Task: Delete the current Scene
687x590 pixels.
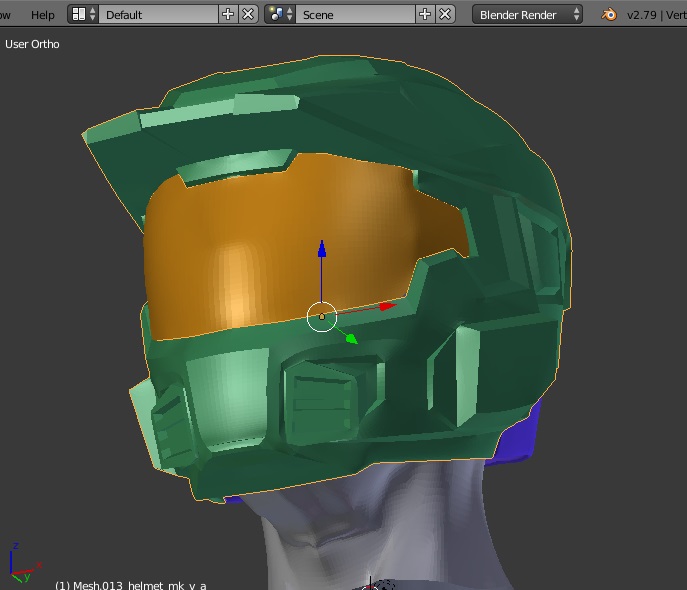Action: 445,14
